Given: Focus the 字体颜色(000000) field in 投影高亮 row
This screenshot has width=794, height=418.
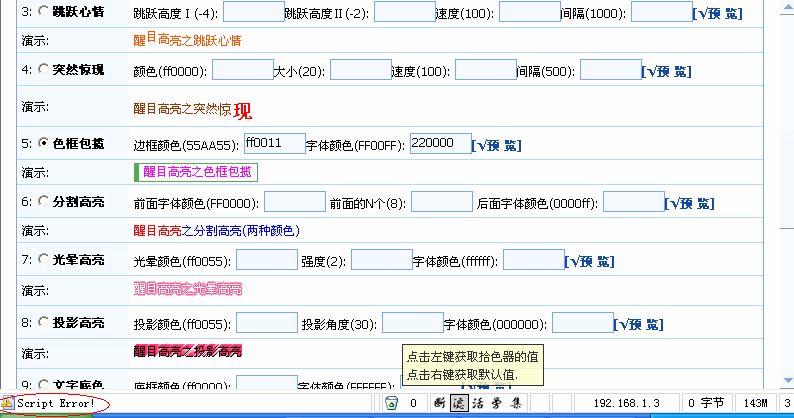Looking at the screenshot, I should coord(582,322).
